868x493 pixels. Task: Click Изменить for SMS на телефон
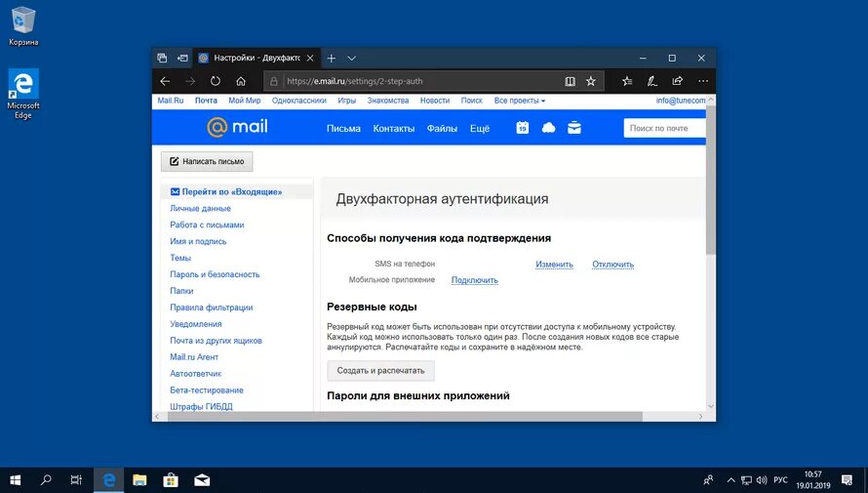554,265
